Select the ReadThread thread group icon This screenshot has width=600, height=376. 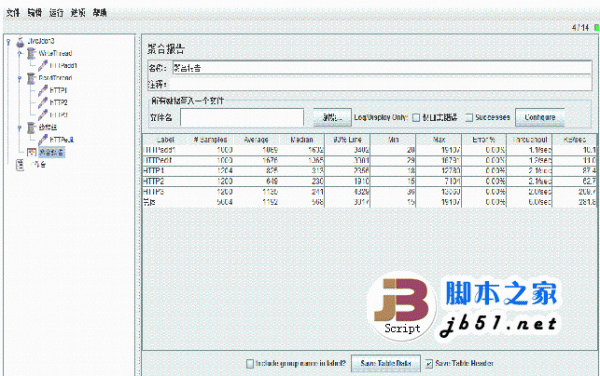tap(31, 78)
